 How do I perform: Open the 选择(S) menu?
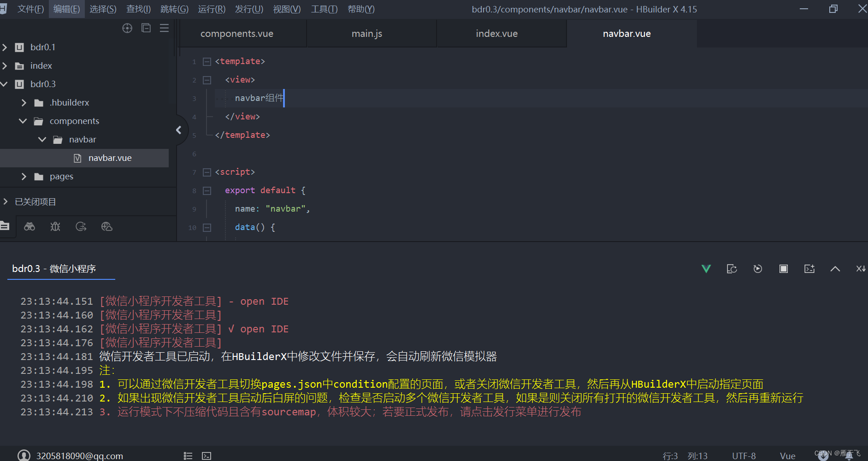[x=103, y=9]
